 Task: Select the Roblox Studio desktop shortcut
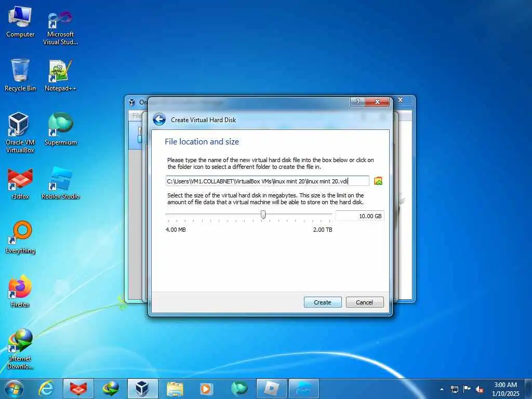coord(60,183)
